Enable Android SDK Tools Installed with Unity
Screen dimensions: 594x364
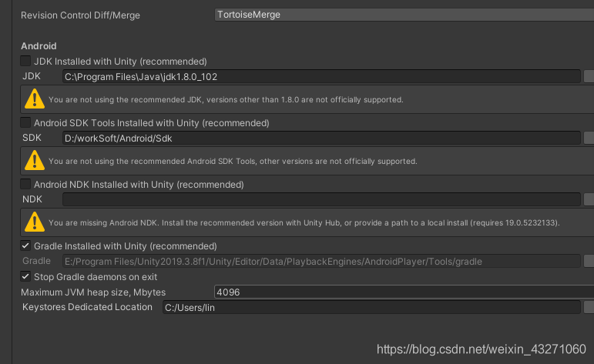tap(26, 122)
